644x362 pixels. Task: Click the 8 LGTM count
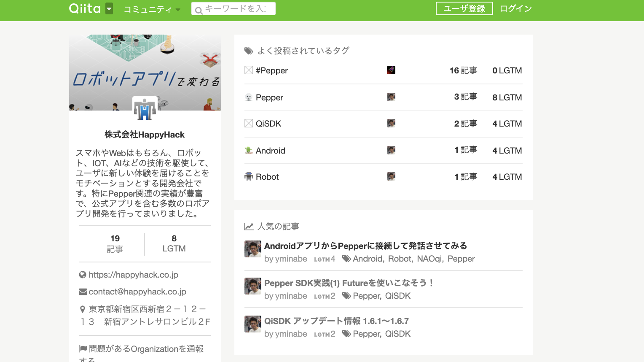[x=174, y=244]
